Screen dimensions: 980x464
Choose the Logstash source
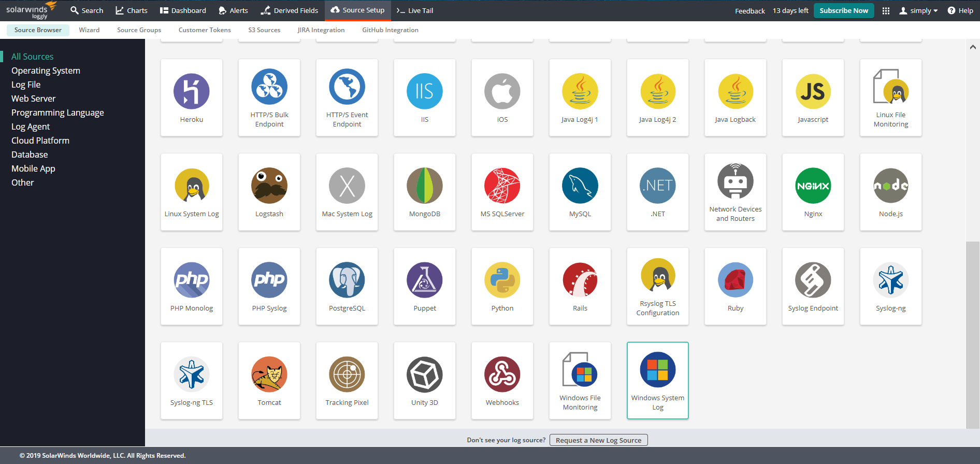coord(269,192)
